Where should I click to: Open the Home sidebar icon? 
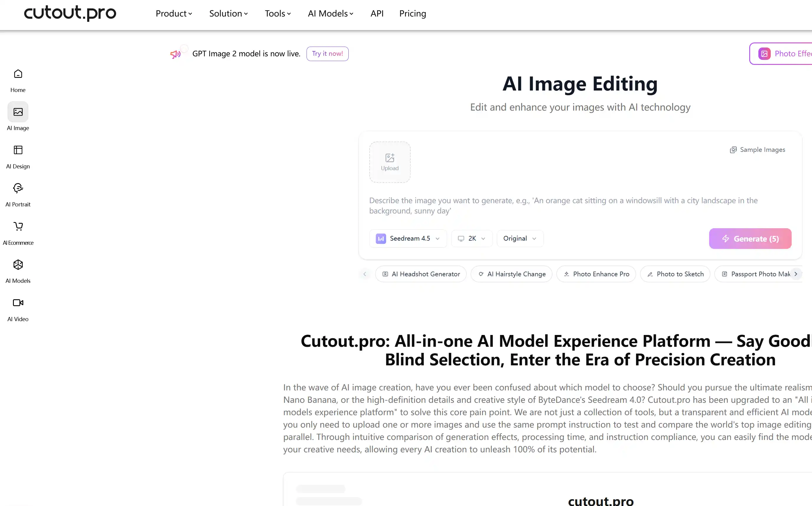pos(18,74)
